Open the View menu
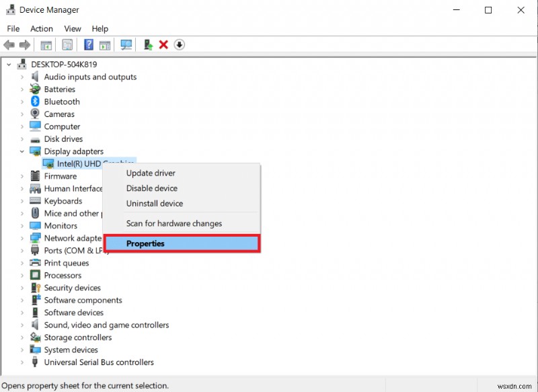 (72, 28)
